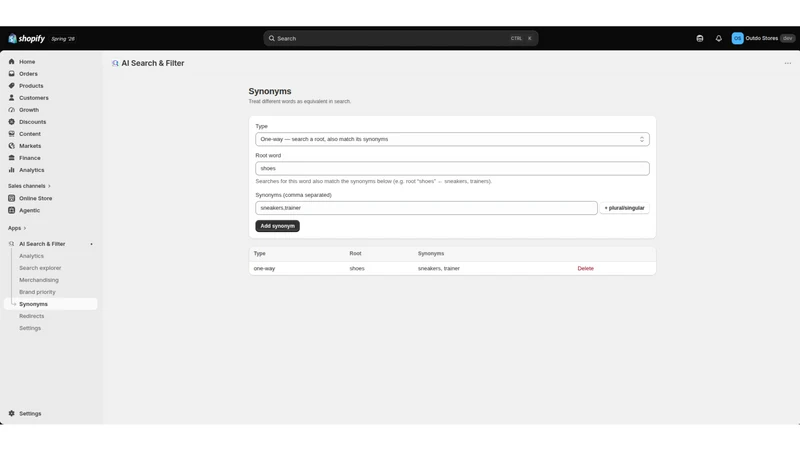The width and height of the screenshot is (800, 450).
Task: Click the storefront icon in top bar
Action: (699, 38)
